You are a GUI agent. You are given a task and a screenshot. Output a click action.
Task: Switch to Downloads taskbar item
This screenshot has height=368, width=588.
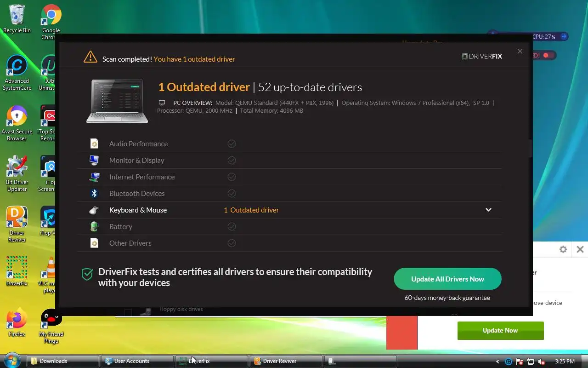point(63,361)
